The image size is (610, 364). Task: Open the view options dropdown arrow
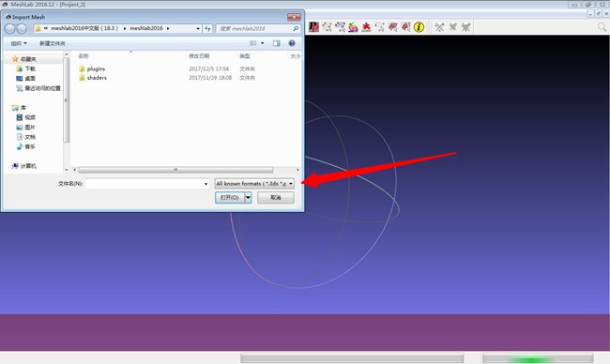click(262, 43)
